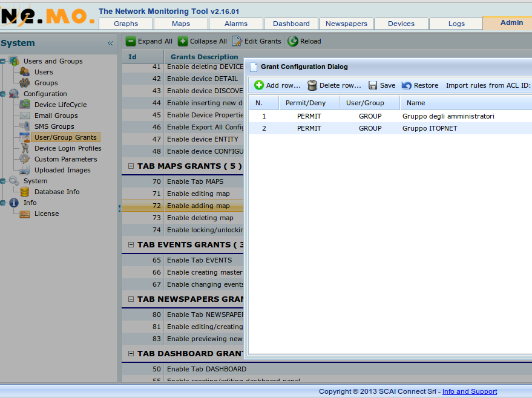
Task: Click the Users icon in tree
Action: click(25, 72)
